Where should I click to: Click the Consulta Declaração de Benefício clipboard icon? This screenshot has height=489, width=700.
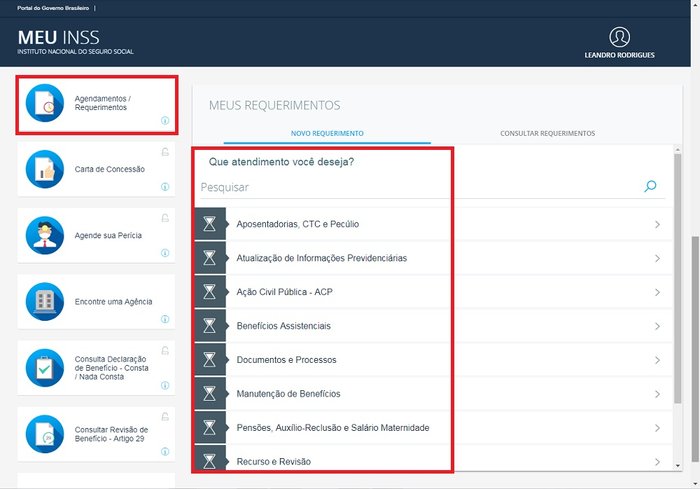(45, 368)
